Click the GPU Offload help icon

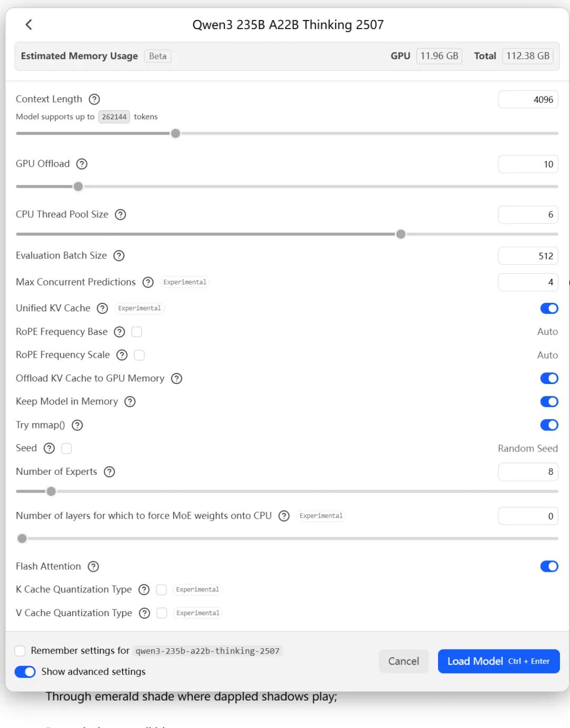tap(82, 164)
